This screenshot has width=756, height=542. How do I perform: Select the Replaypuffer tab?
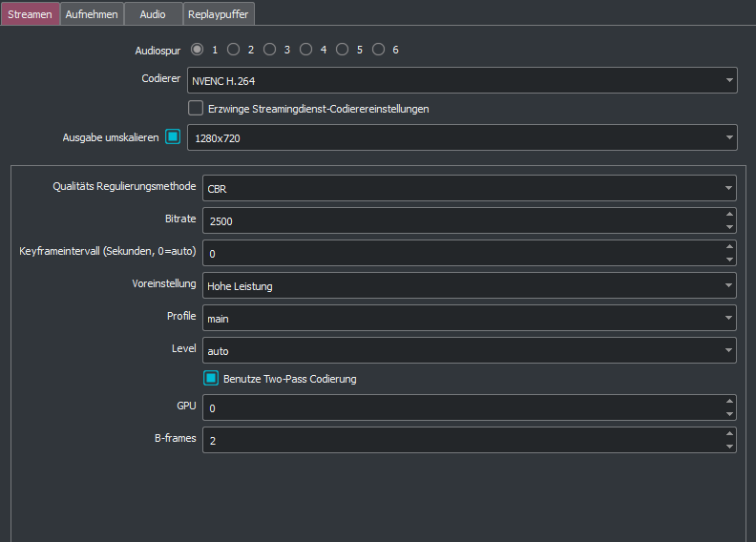click(x=219, y=14)
